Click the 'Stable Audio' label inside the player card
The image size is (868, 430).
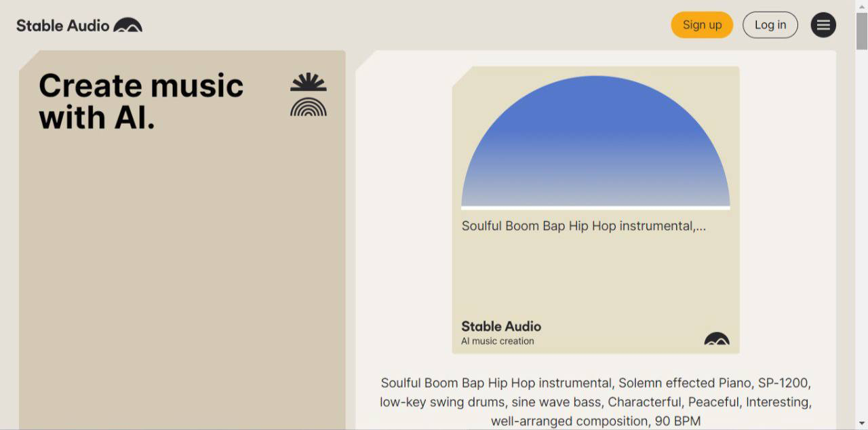pos(501,326)
